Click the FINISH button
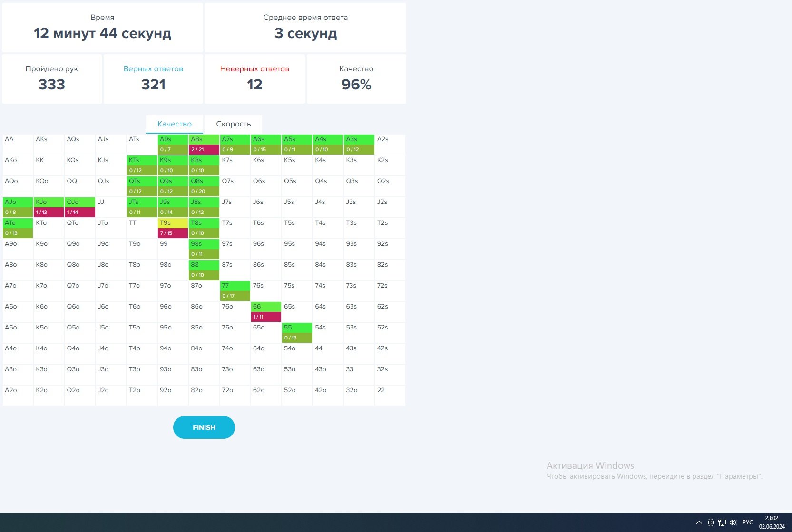Viewport: 792px width, 532px height. 204,427
